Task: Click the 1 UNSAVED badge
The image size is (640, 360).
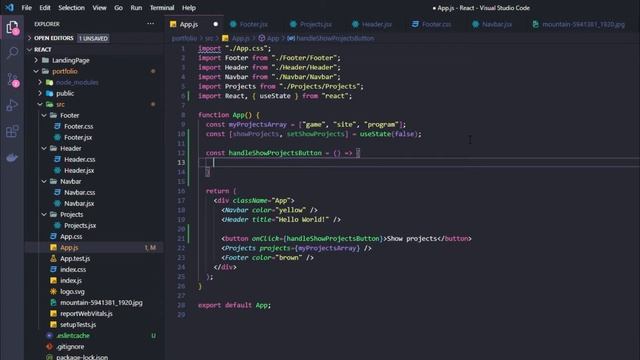Action: (93, 38)
